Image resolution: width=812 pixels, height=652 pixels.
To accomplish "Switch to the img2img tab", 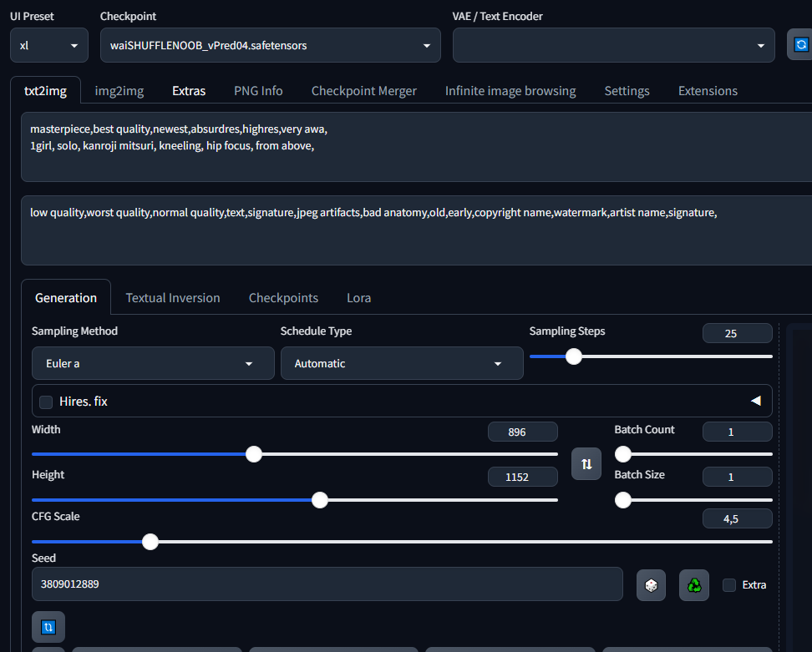I will tap(119, 91).
